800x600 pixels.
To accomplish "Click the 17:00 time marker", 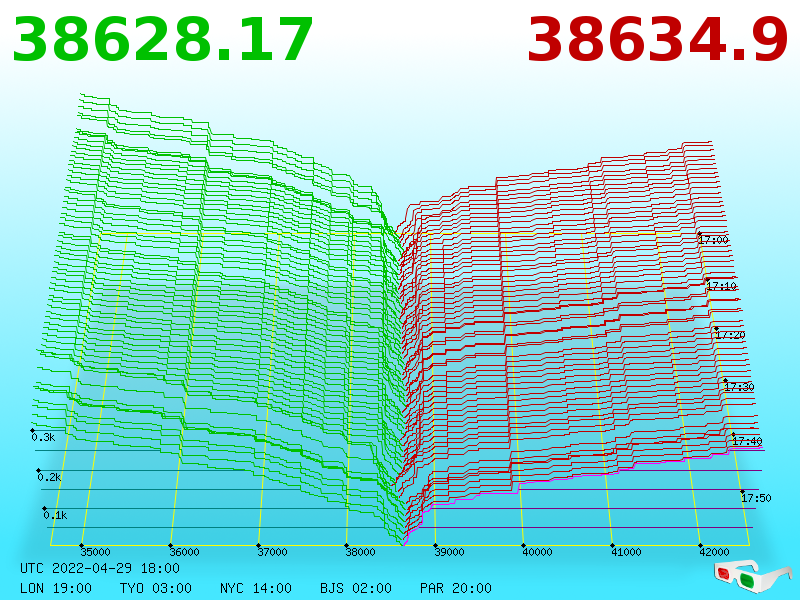I will coord(714,240).
